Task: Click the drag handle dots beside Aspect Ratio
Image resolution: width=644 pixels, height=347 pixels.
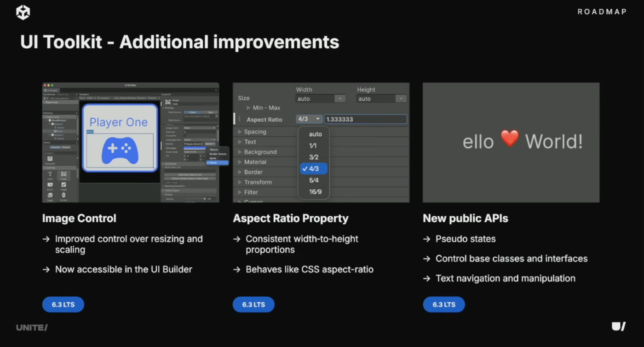Action: (239, 119)
